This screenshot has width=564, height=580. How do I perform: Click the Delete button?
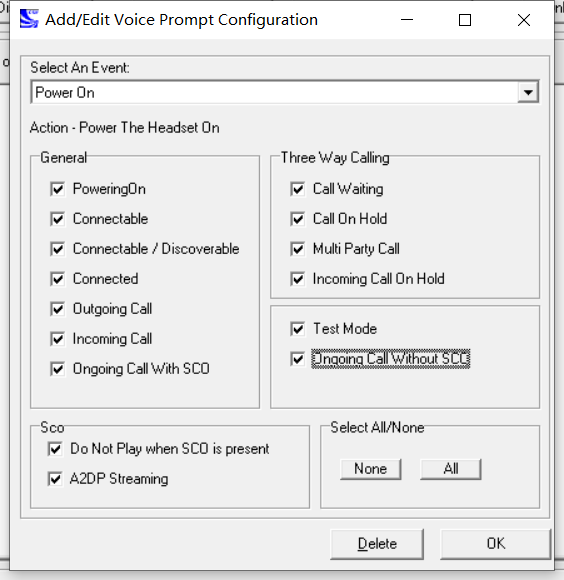click(x=377, y=544)
